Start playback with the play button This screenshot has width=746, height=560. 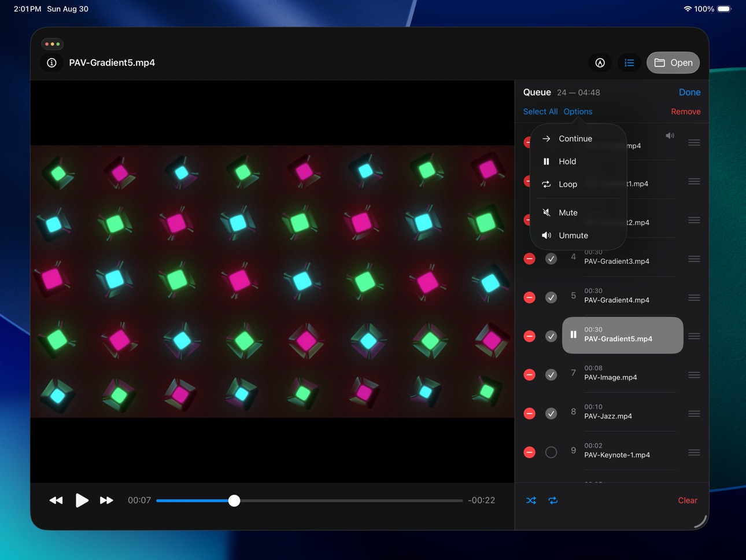(x=82, y=500)
